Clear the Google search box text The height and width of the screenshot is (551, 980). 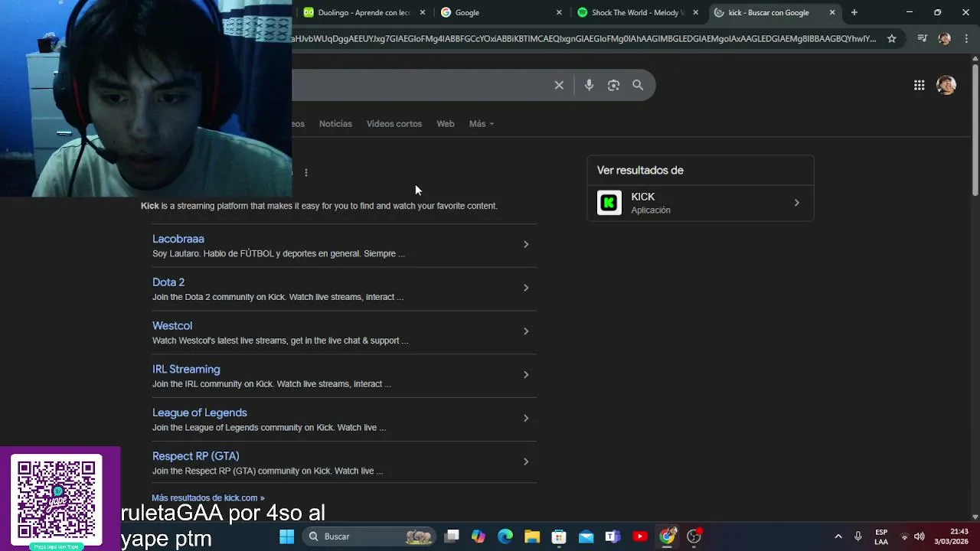559,85
